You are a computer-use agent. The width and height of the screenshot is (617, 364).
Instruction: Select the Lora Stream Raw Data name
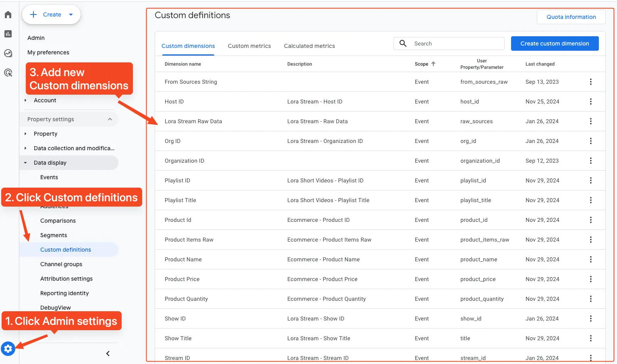click(193, 121)
